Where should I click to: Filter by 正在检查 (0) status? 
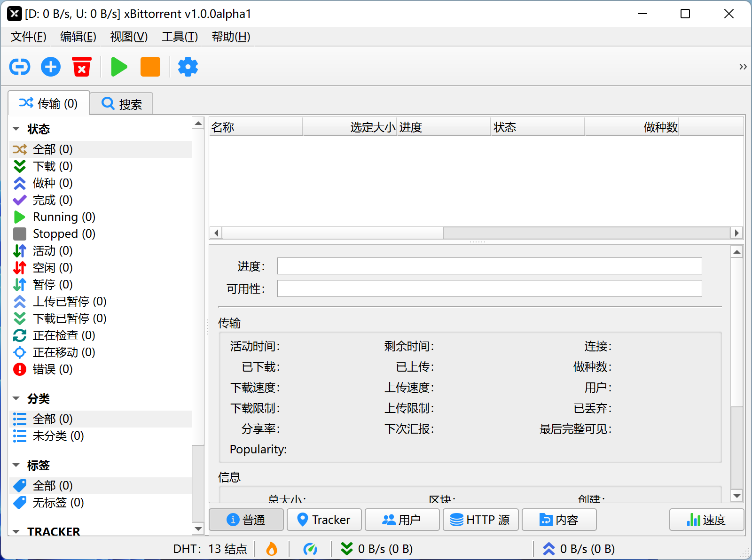pyautogui.click(x=100, y=335)
